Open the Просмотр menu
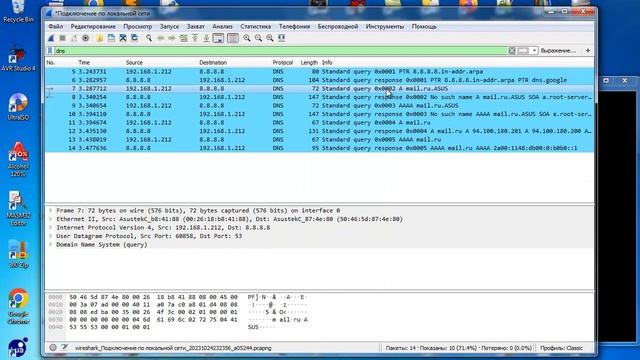Screen dimensions: 640x360 pyautogui.click(x=138, y=27)
